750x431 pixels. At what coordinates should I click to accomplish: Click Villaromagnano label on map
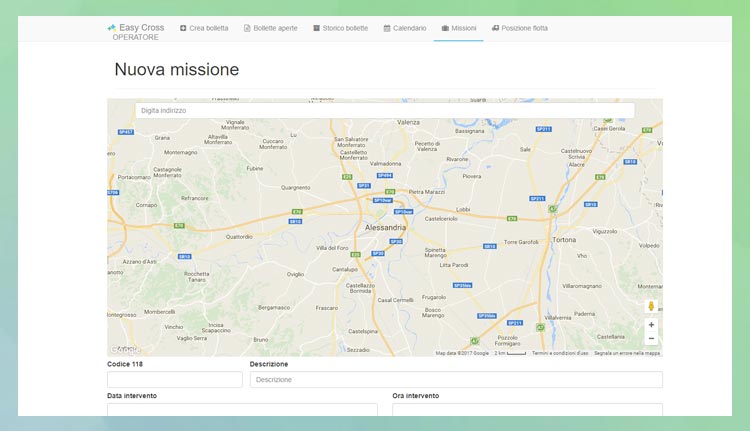[582, 286]
